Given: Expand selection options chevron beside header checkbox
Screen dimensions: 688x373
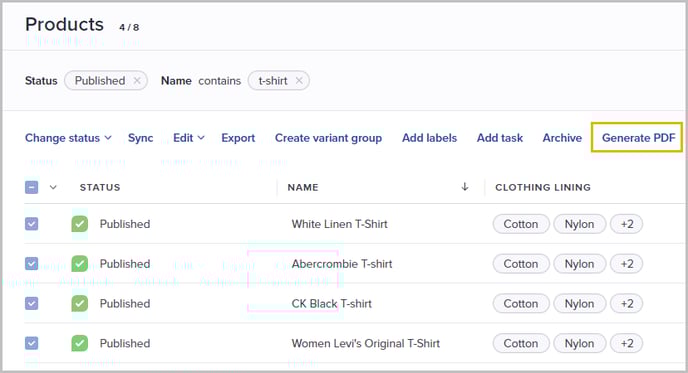Looking at the screenshot, I should coord(53,187).
